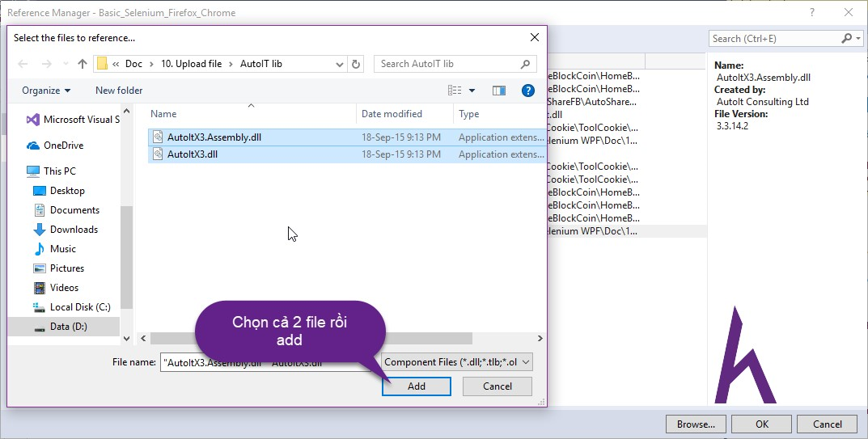This screenshot has width=868, height=439.
Task: Open file dialog Help
Action: pos(528,91)
